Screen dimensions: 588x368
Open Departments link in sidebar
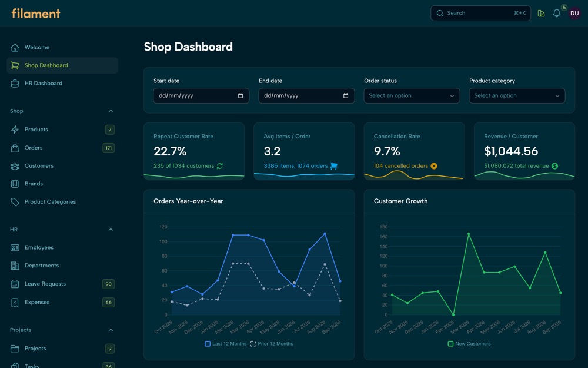(x=62, y=266)
